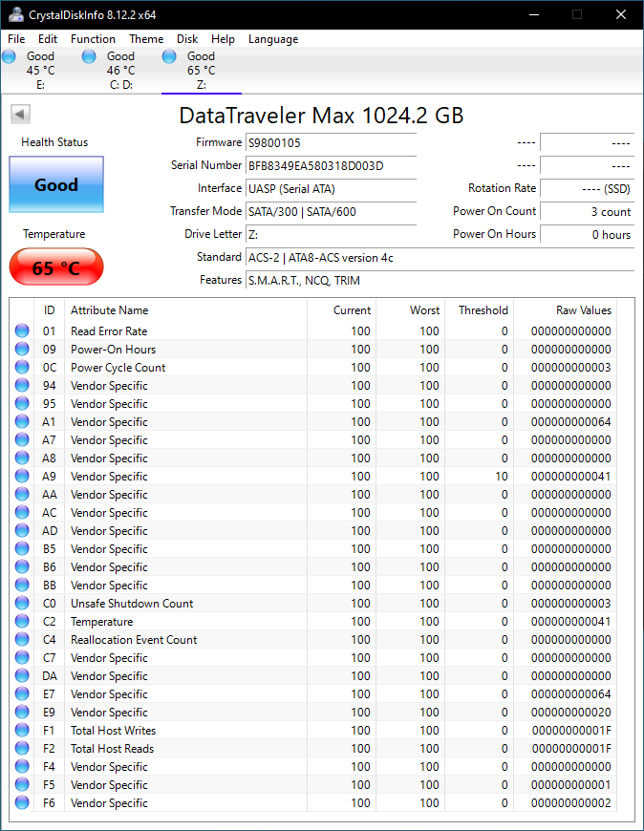Image resolution: width=644 pixels, height=831 pixels.
Task: Click the status icon for Read Error Rate
Action: pos(22,330)
